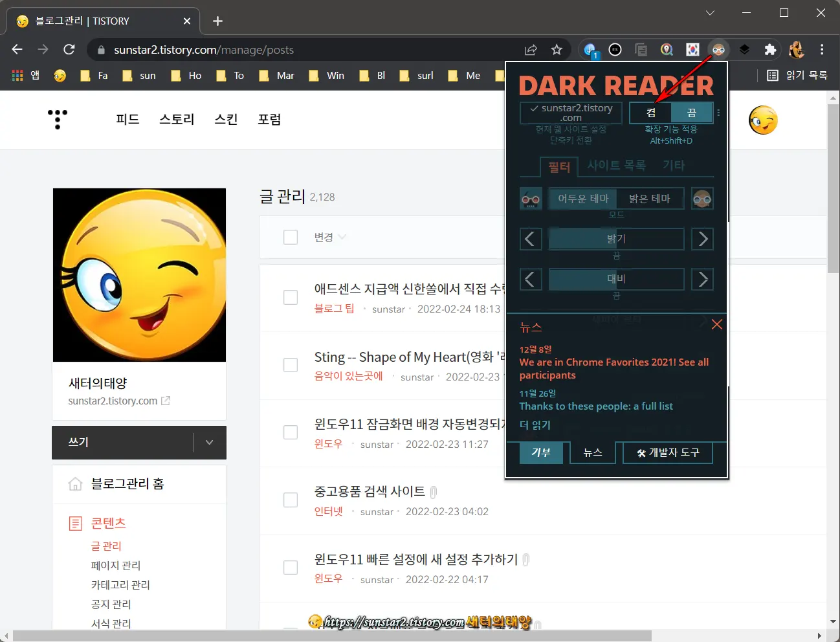Viewport: 840px width, 642px height.
Task: Click the Dark Reader mode glasses icon on left
Action: click(x=531, y=199)
